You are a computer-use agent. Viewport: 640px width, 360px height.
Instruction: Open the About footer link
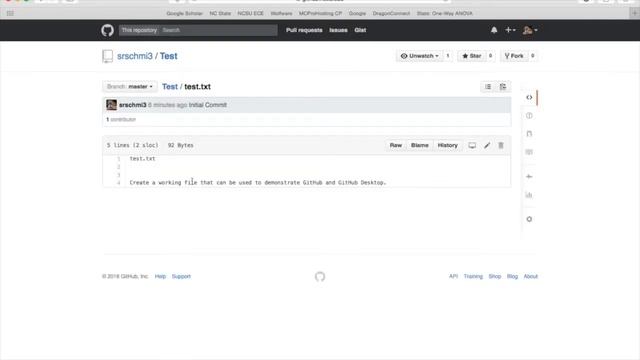(531, 276)
